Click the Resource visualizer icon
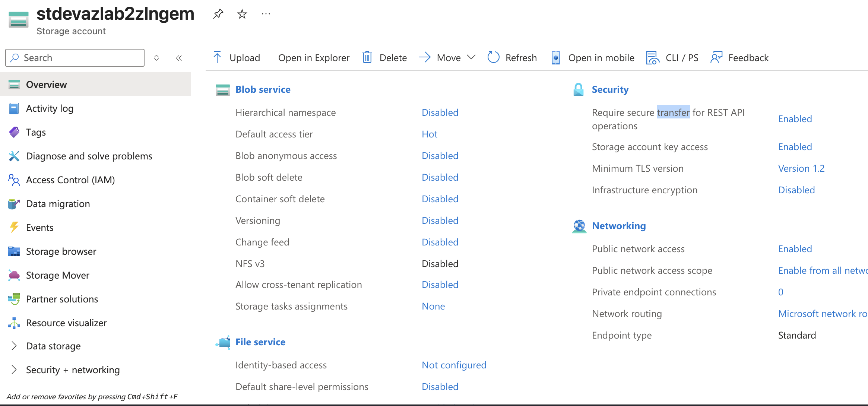This screenshot has height=406, width=868. point(14,323)
